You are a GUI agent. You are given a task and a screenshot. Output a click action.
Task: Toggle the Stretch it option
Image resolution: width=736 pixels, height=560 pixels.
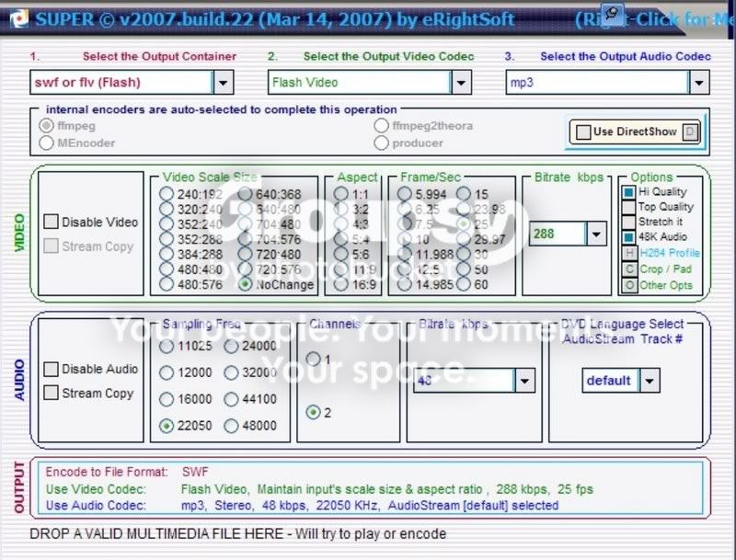pos(628,223)
